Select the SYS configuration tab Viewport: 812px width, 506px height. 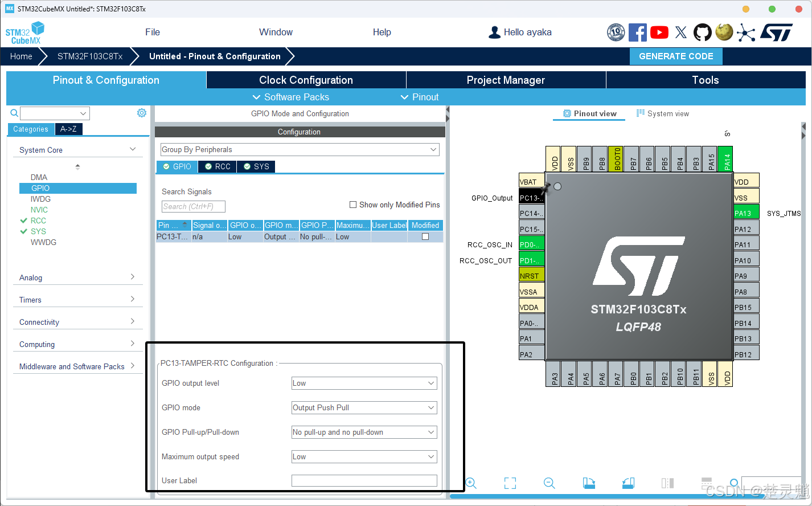tap(256, 166)
